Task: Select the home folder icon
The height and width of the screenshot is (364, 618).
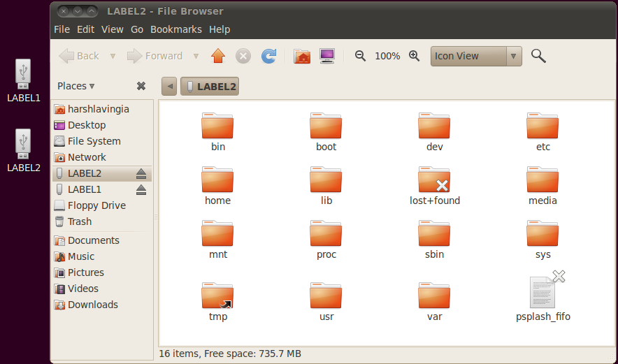Action: coord(217,180)
